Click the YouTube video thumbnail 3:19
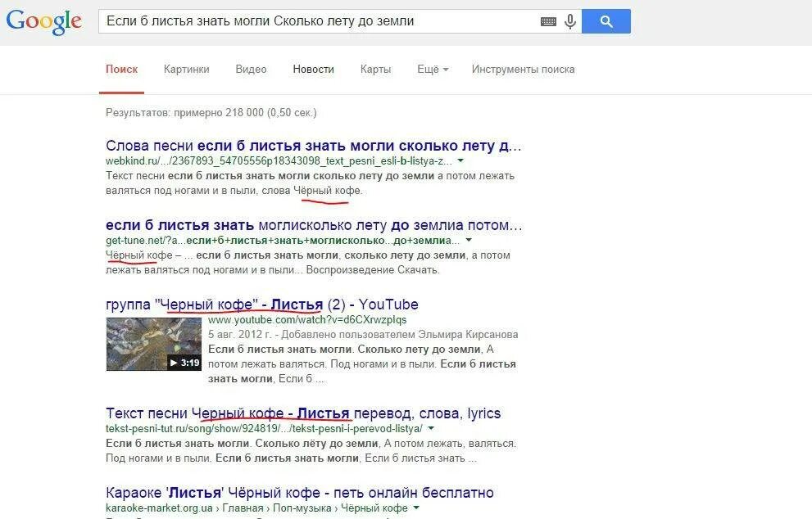Screen dimensions: 812x519 click(x=154, y=344)
